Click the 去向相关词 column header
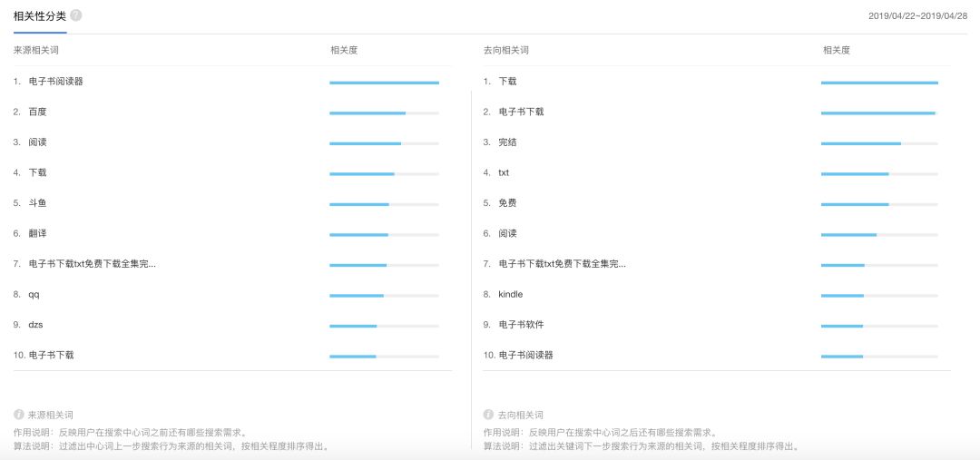This screenshot has height=460, width=980. click(x=505, y=50)
